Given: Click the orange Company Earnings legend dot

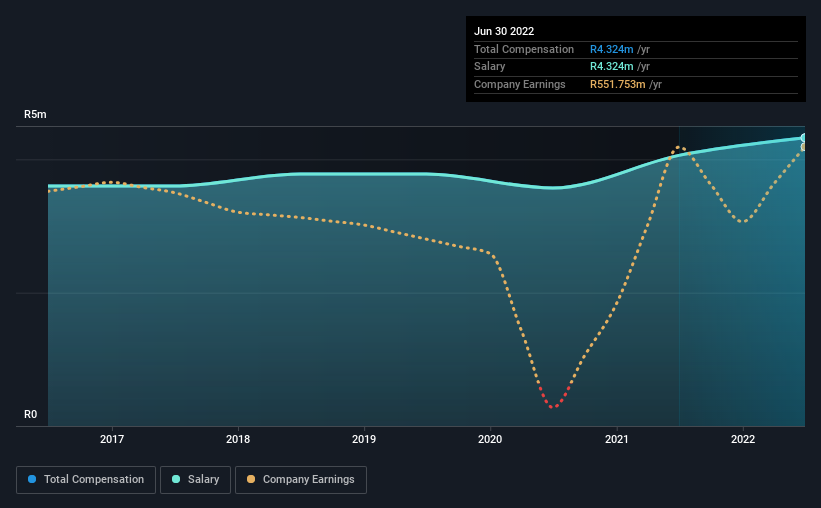Looking at the screenshot, I should pos(251,479).
